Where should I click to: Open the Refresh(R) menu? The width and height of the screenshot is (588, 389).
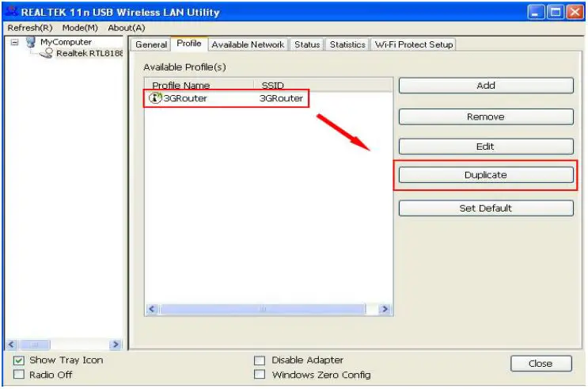click(x=30, y=28)
